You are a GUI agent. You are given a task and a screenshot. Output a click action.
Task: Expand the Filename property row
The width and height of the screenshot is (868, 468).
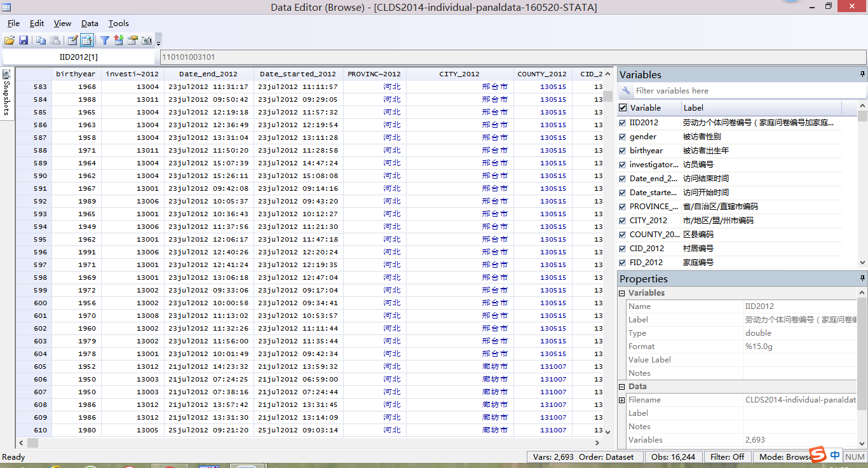tap(622, 400)
